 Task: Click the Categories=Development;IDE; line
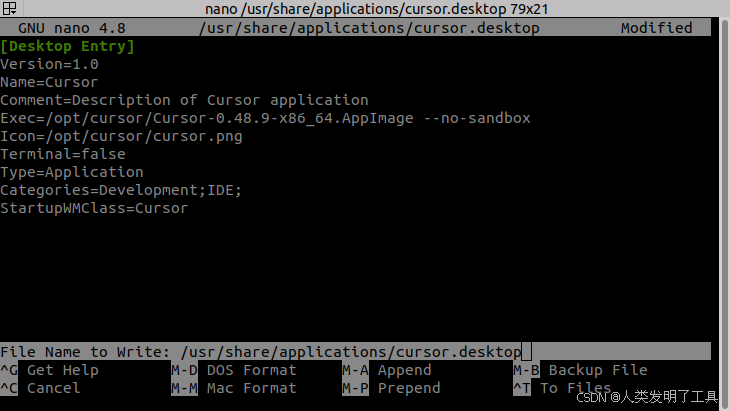tap(121, 190)
